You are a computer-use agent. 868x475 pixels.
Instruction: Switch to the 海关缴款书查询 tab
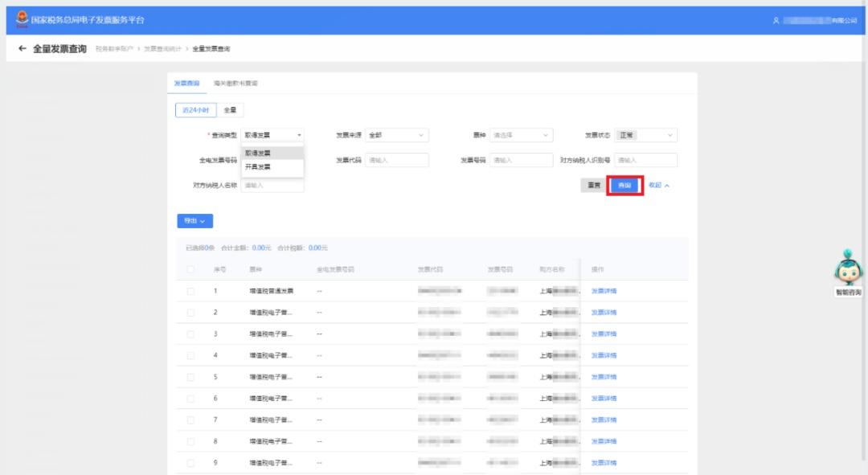(235, 83)
